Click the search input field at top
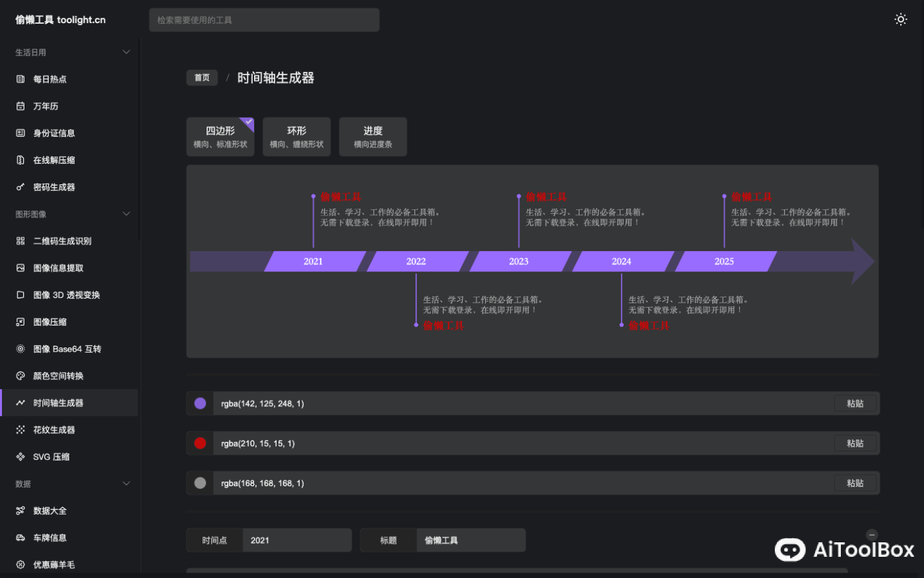The image size is (924, 578). (x=264, y=20)
